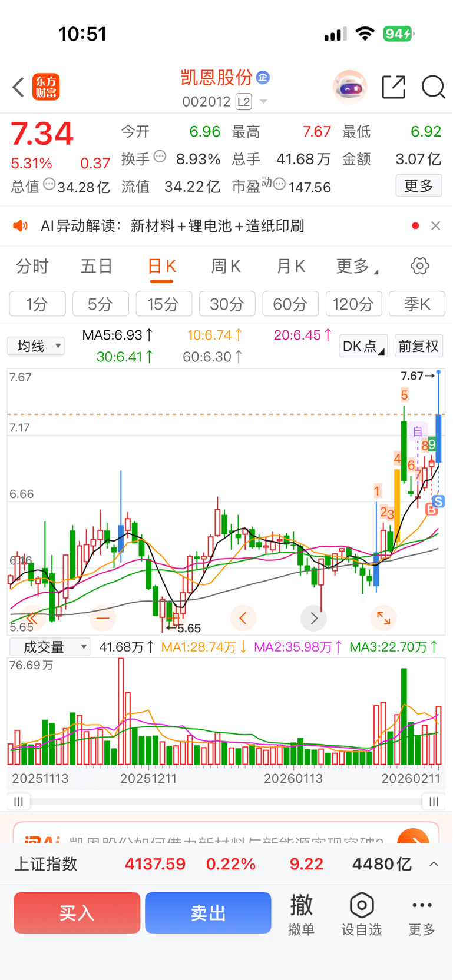Open the 均线 indicator dropdown
Screen dimensions: 453x980
(x=36, y=346)
